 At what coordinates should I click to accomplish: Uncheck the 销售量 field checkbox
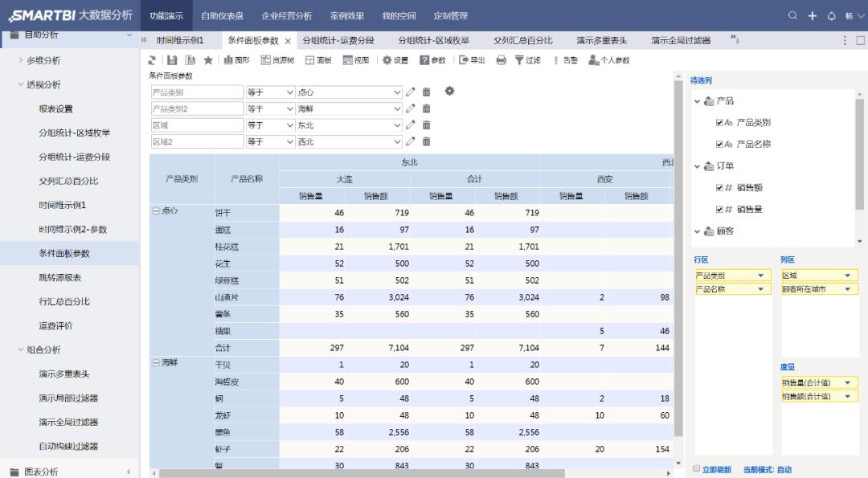click(719, 209)
